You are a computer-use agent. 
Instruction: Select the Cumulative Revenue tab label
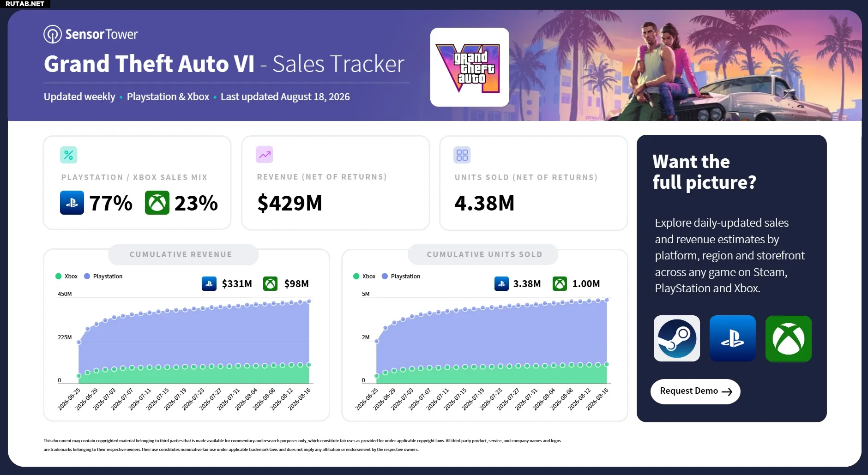(181, 254)
